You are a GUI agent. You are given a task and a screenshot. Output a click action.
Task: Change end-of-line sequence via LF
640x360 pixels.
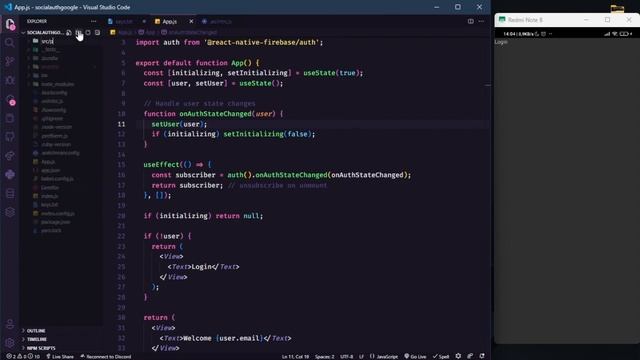(x=361, y=356)
